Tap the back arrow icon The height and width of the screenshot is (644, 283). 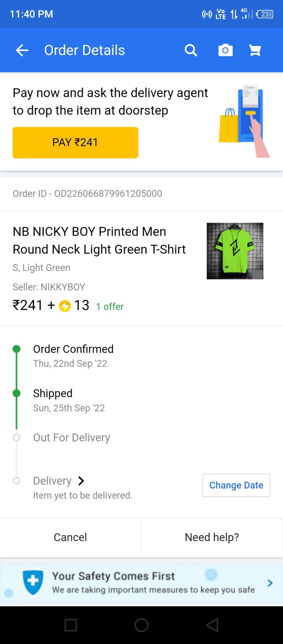click(22, 50)
